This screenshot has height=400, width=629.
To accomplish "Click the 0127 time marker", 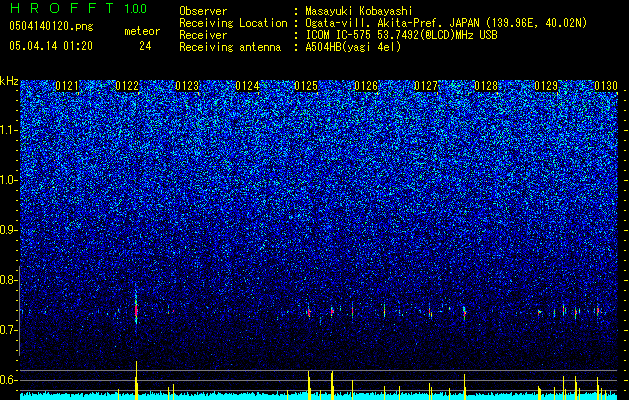I will [426, 86].
